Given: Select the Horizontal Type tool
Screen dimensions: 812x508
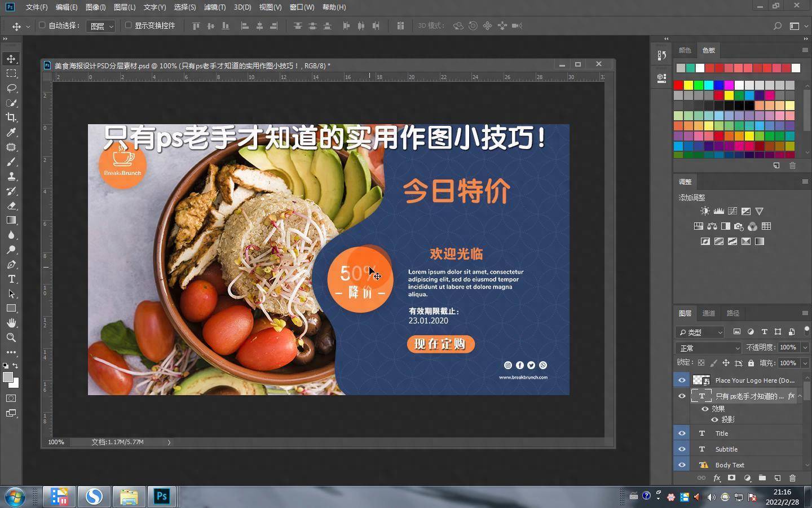Looking at the screenshot, I should pyautogui.click(x=11, y=279).
